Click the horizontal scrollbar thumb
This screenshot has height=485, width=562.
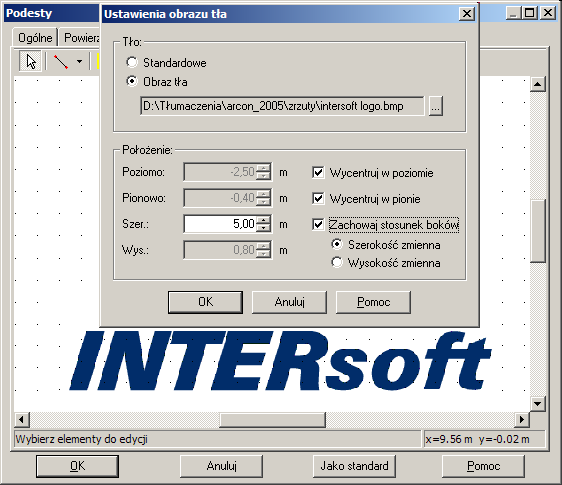point(272,419)
